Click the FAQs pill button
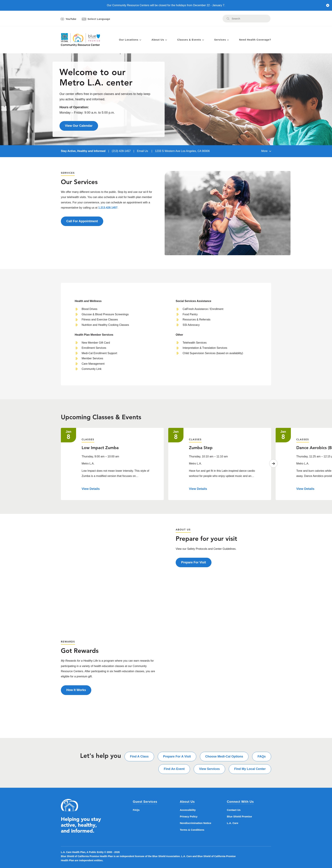Viewport: 332px width, 868px height. point(261,756)
